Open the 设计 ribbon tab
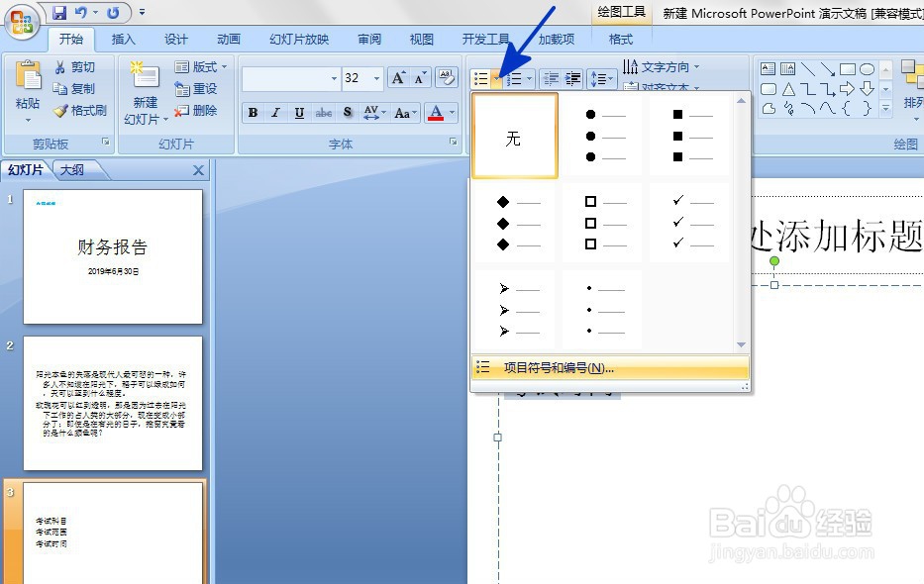The height and width of the screenshot is (584, 924). coord(175,40)
